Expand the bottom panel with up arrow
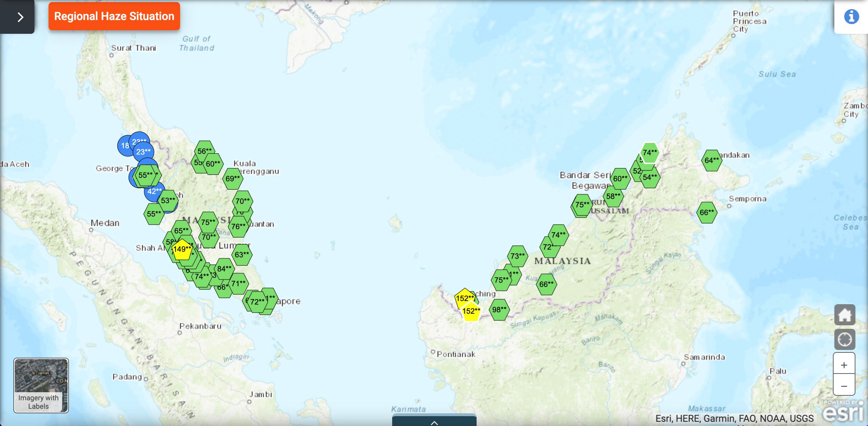This screenshot has width=868, height=426. (x=434, y=422)
